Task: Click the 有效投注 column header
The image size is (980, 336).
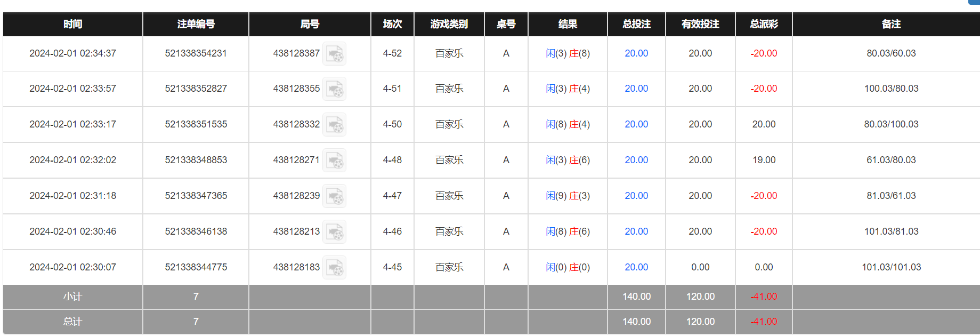Action: [x=700, y=24]
